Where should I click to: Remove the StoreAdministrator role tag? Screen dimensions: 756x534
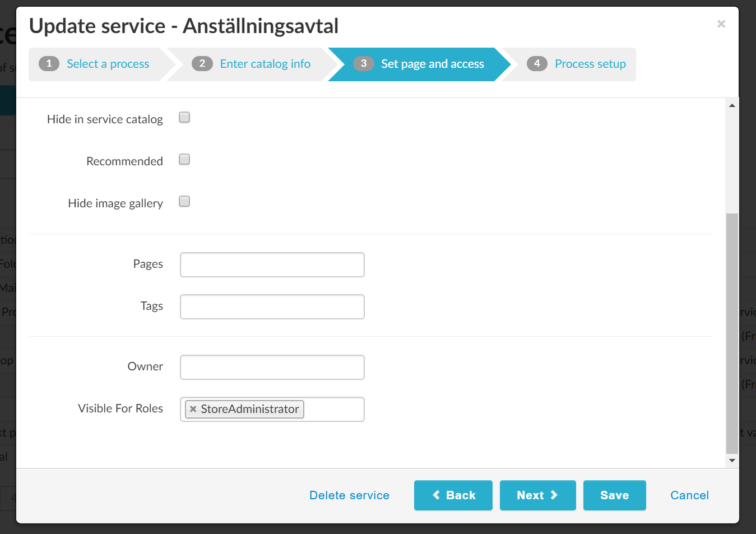click(193, 409)
